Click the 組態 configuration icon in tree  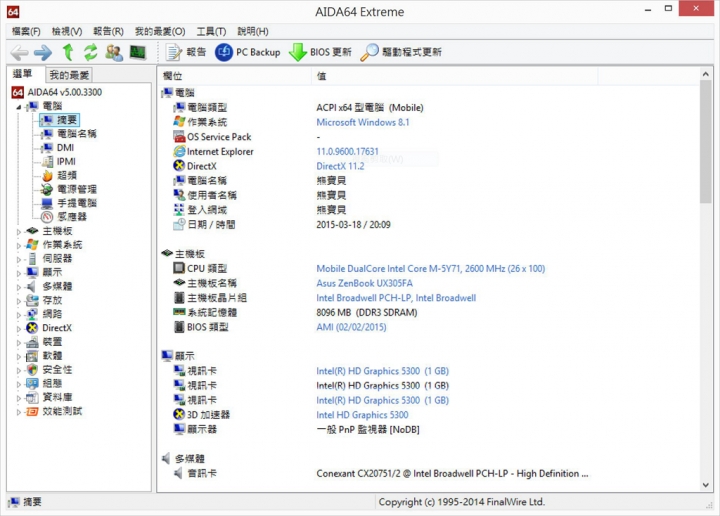click(x=32, y=383)
